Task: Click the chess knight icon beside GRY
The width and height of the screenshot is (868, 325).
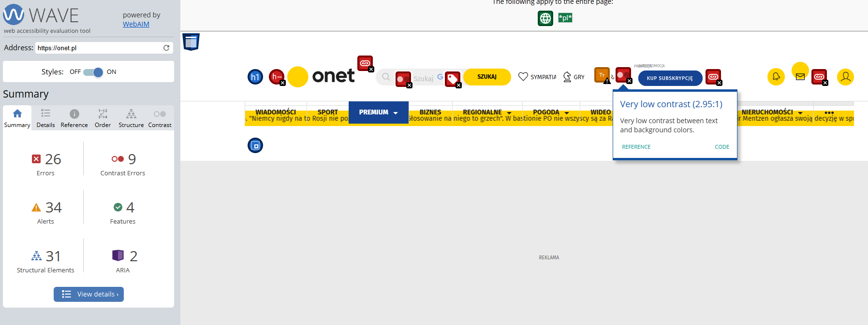Action: pyautogui.click(x=567, y=77)
